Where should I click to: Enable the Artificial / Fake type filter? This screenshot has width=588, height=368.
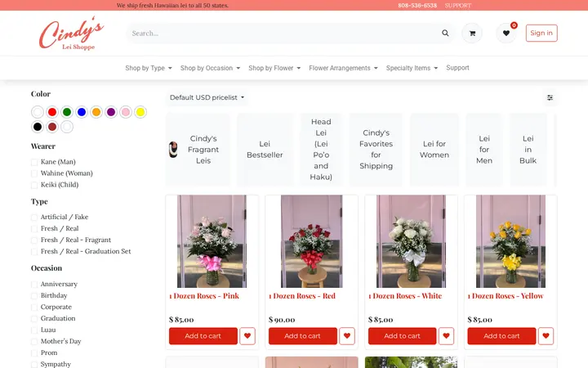(x=34, y=218)
